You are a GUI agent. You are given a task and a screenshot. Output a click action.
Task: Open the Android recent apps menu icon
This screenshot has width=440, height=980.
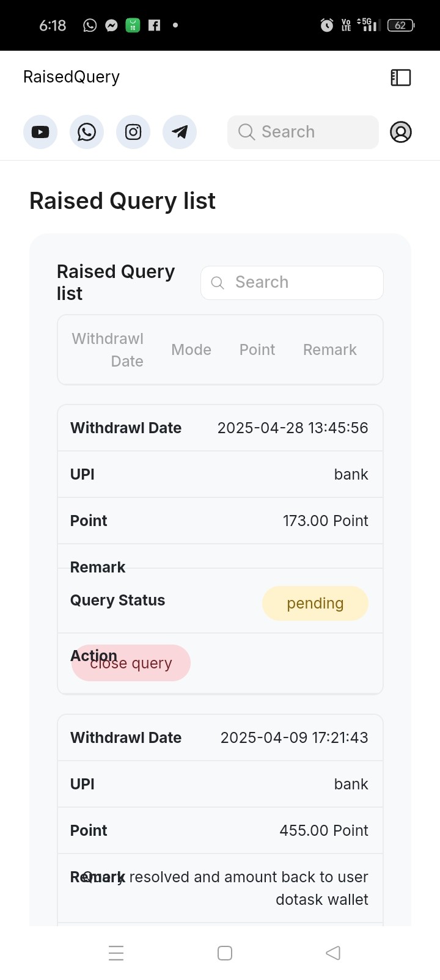pos(116,953)
